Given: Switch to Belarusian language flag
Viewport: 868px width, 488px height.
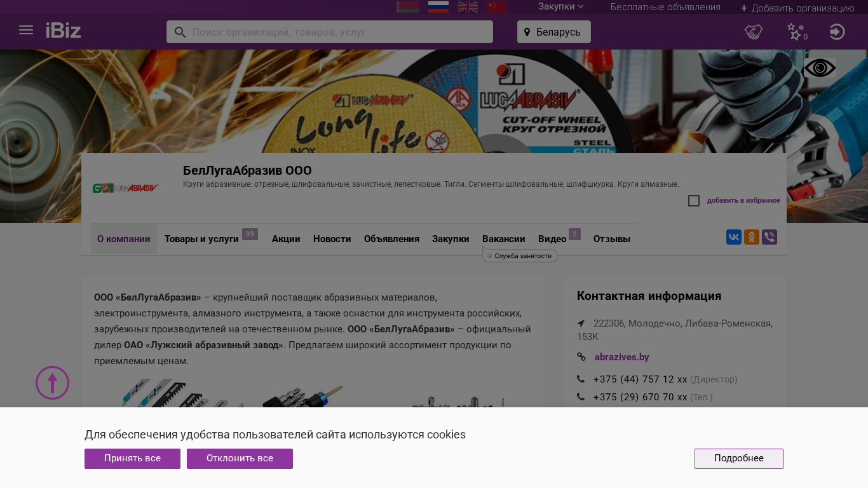Looking at the screenshot, I should (408, 7).
